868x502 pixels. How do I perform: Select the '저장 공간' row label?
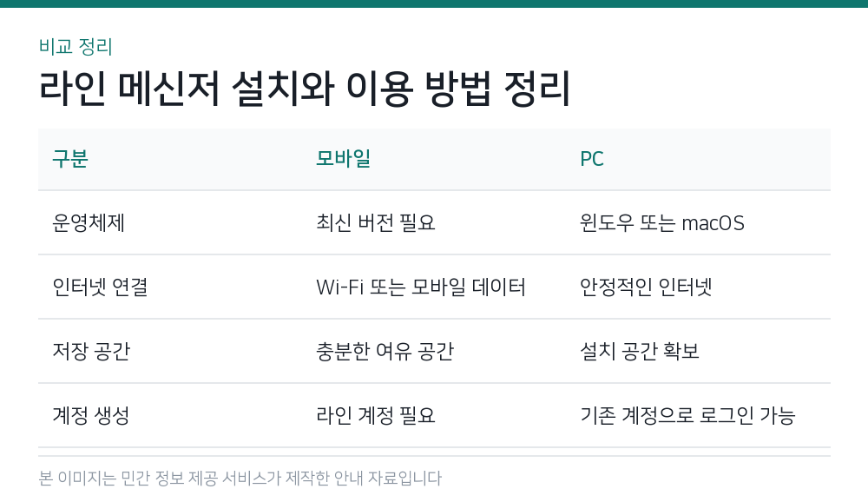click(x=91, y=351)
